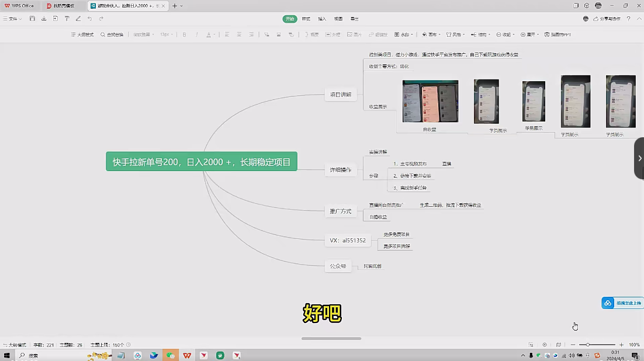
Task: Toggle italic formatting
Action: pyautogui.click(x=197, y=34)
